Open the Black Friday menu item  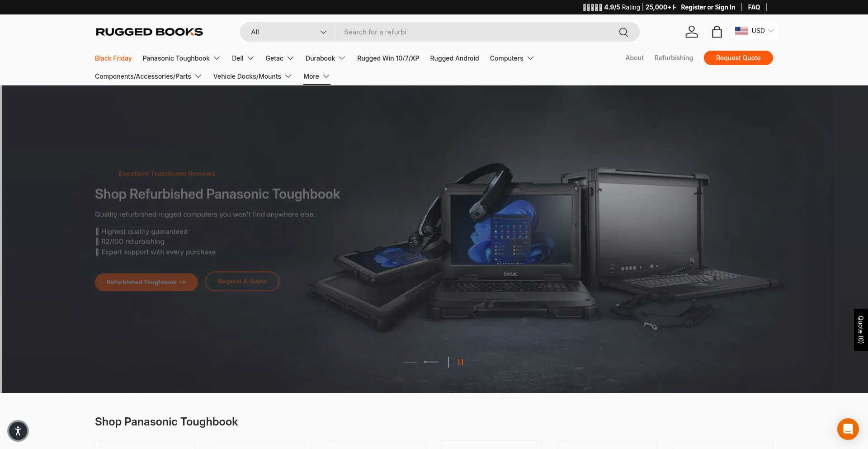(113, 58)
